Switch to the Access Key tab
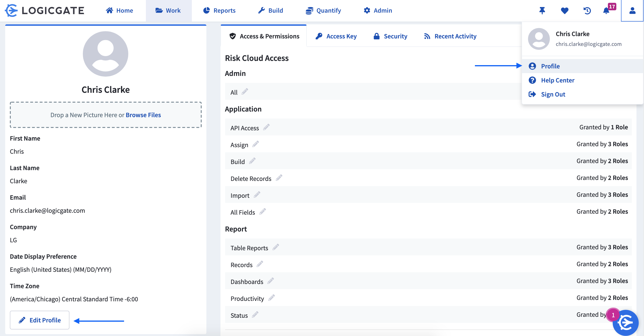Screen dimensions: 644x336 pyautogui.click(x=336, y=36)
